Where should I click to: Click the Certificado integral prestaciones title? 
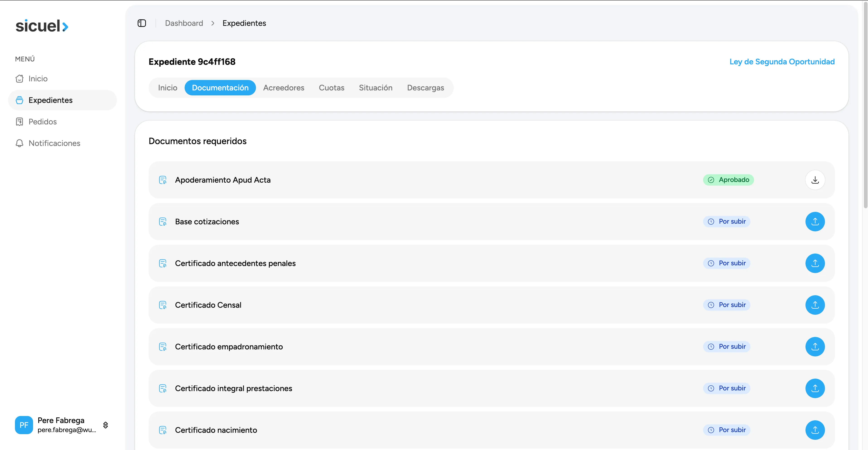tap(234, 388)
